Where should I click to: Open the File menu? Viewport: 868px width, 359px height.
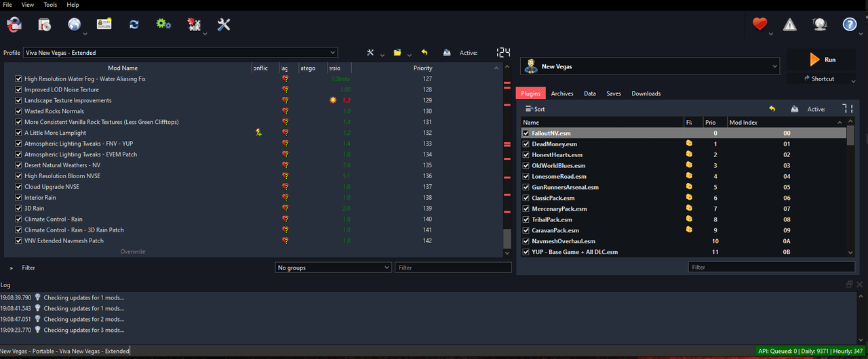pyautogui.click(x=7, y=5)
